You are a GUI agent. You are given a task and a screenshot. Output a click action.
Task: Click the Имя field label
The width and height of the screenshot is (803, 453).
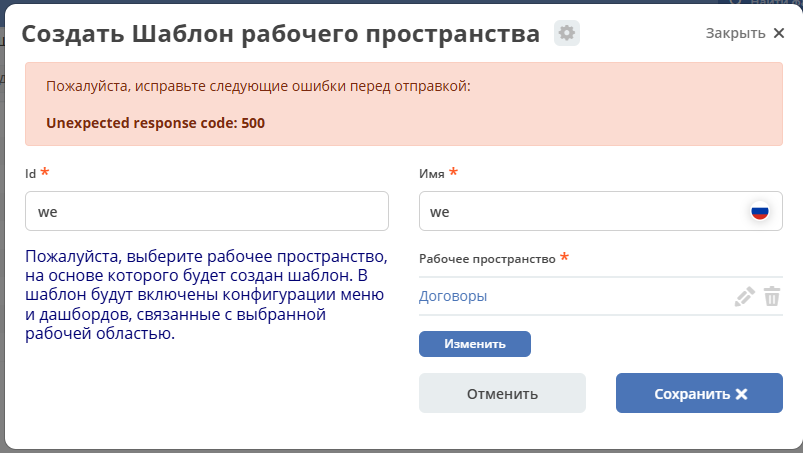click(431, 174)
